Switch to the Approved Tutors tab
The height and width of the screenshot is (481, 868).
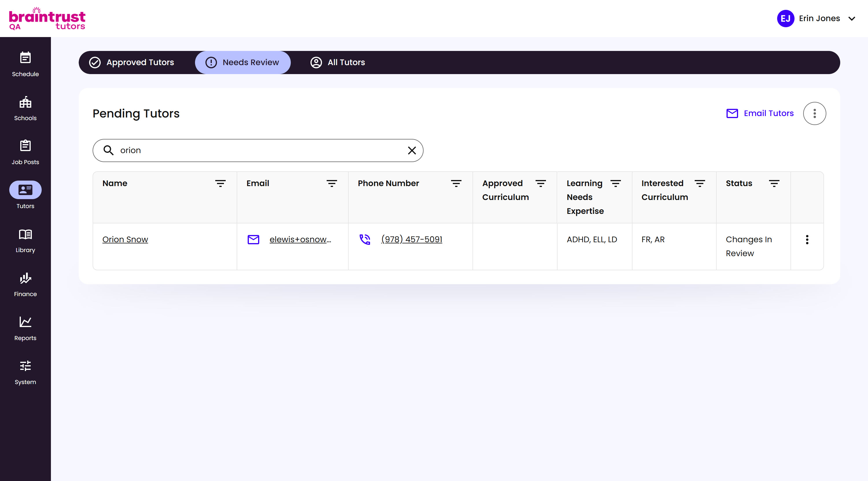click(131, 62)
